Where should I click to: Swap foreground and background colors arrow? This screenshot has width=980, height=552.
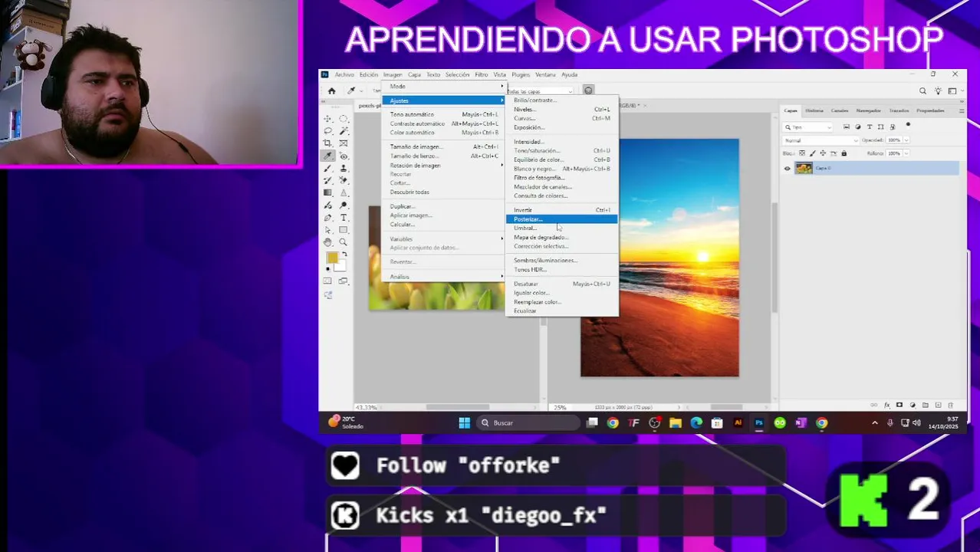(344, 255)
